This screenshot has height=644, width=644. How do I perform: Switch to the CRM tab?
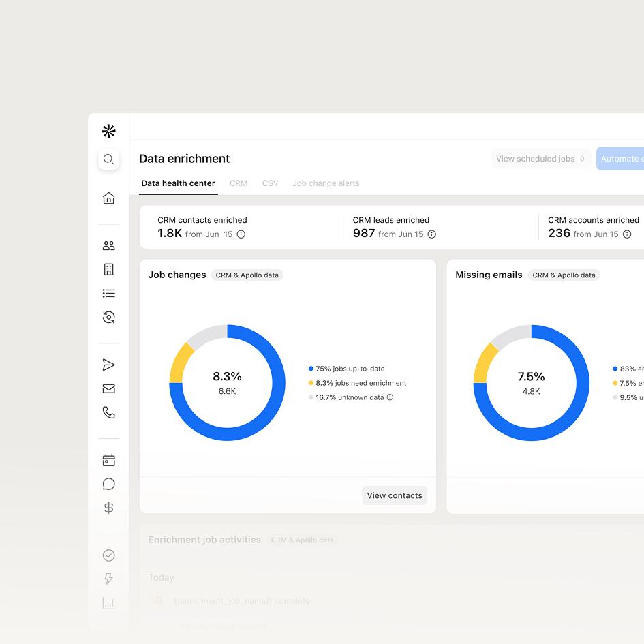(239, 183)
